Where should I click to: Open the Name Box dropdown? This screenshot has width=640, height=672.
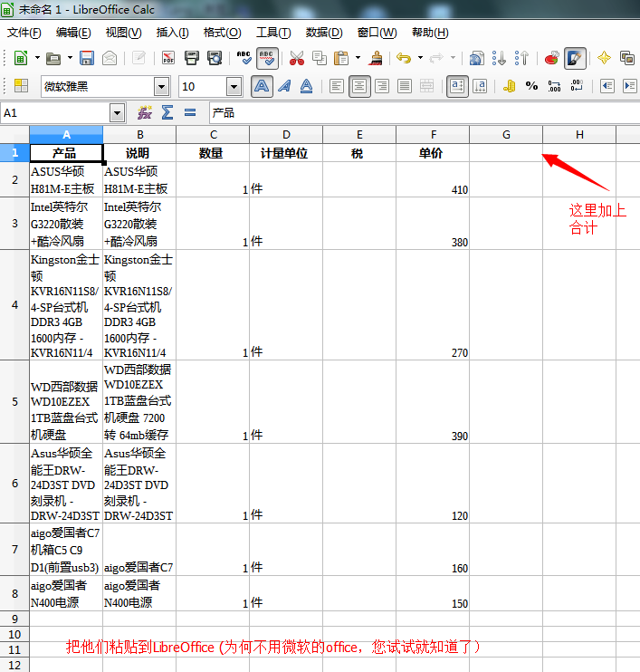coord(117,112)
